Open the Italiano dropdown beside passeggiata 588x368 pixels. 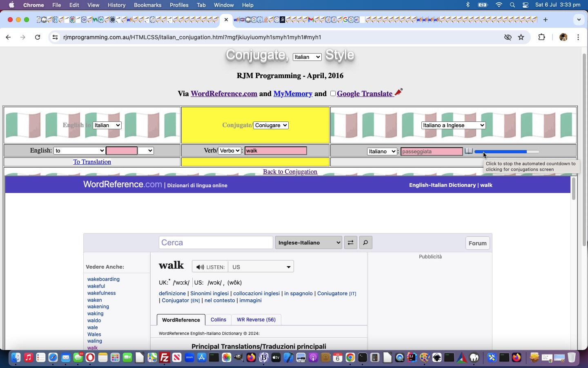click(x=382, y=151)
